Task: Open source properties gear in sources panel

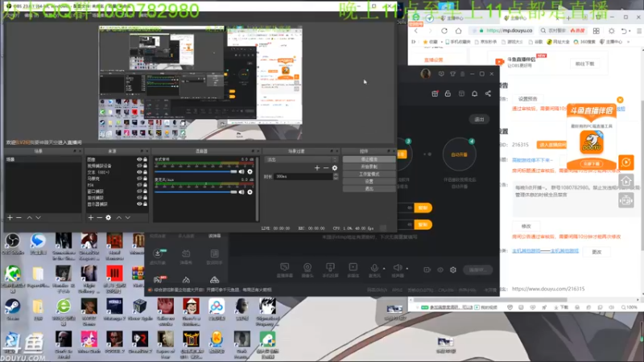Action: tap(109, 217)
